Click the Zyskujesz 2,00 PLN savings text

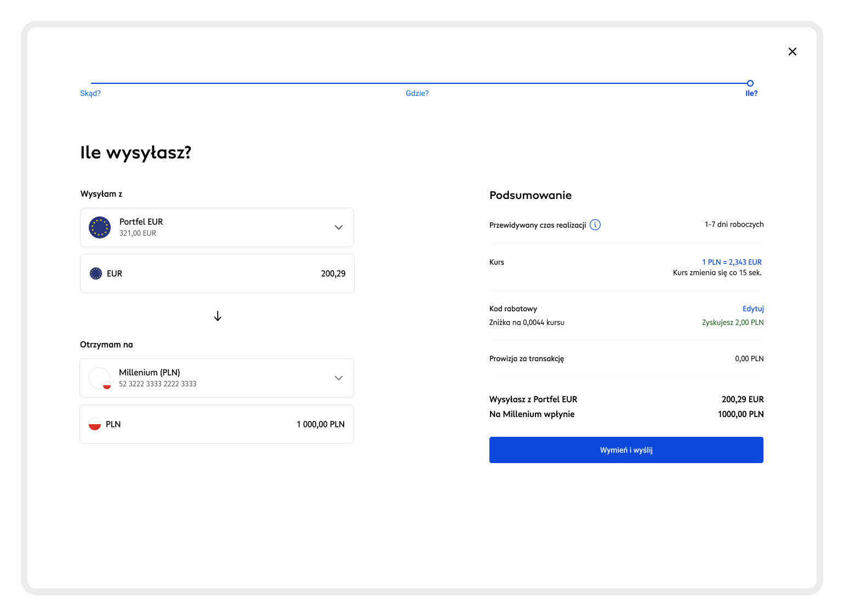click(x=732, y=322)
